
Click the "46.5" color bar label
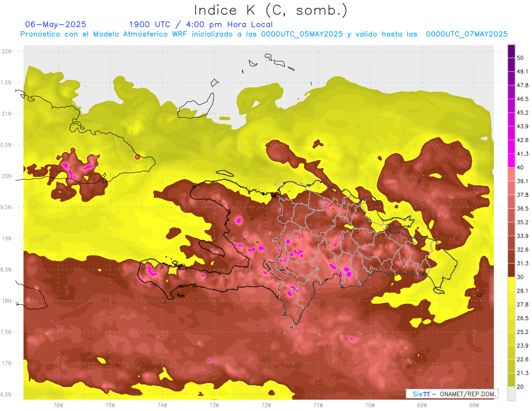[x=523, y=99]
